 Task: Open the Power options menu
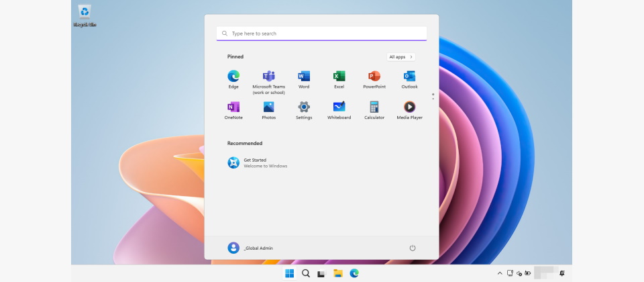point(413,248)
